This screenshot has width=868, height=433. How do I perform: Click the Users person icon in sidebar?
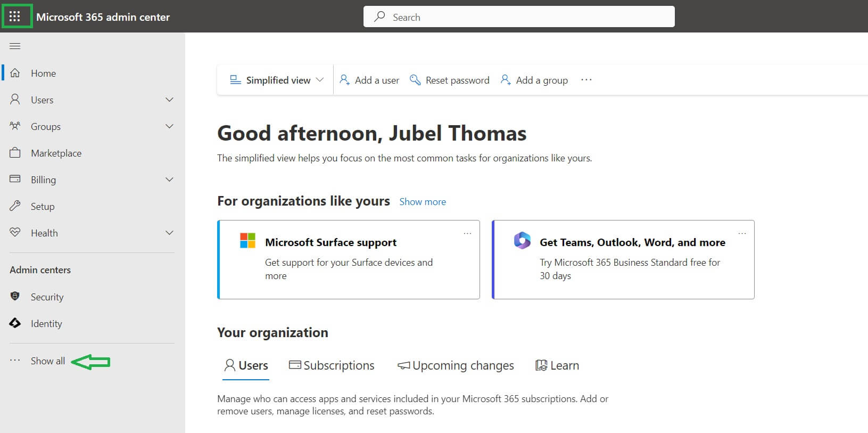(15, 100)
